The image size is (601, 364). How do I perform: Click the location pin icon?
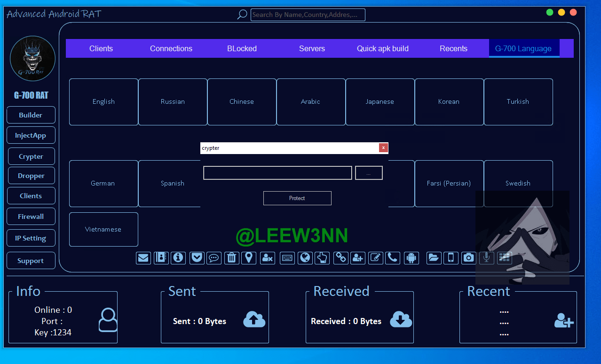click(249, 258)
